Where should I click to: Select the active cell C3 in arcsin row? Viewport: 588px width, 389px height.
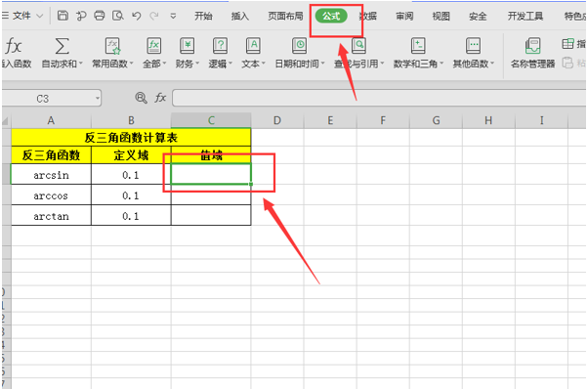click(211, 174)
